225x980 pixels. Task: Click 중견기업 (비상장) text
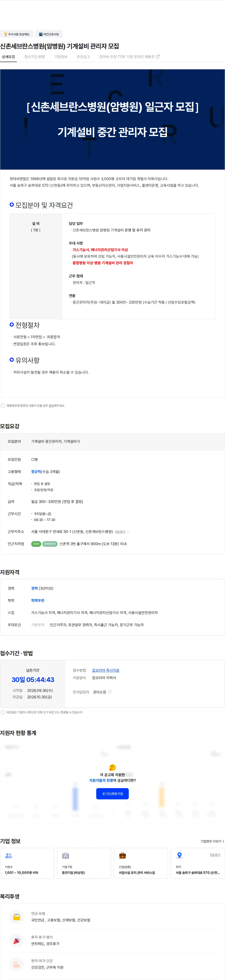tap(73, 873)
